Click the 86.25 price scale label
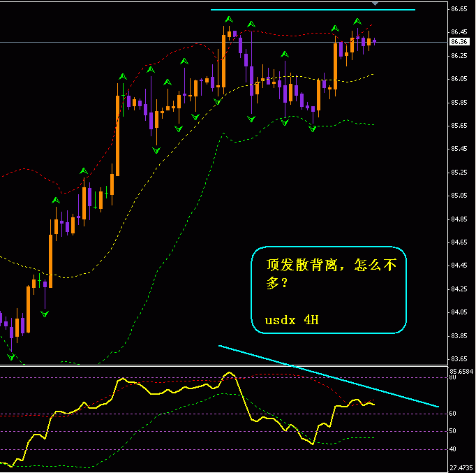 [x=459, y=56]
